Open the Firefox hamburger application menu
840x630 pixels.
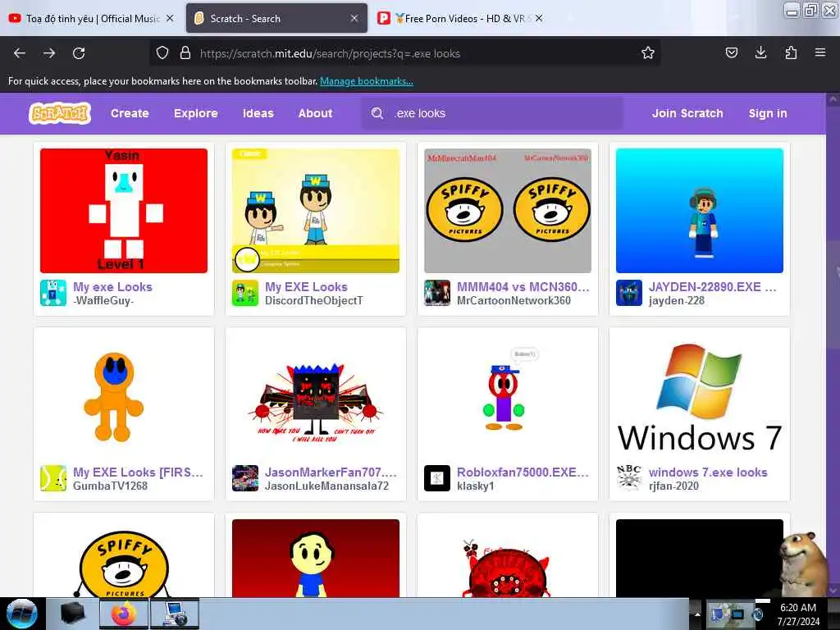(820, 53)
